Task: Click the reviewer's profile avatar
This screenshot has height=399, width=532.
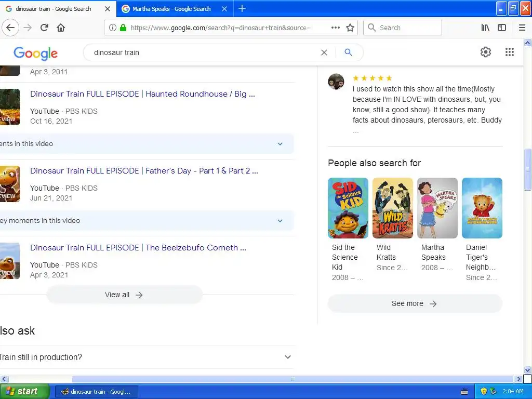Action: [x=336, y=82]
